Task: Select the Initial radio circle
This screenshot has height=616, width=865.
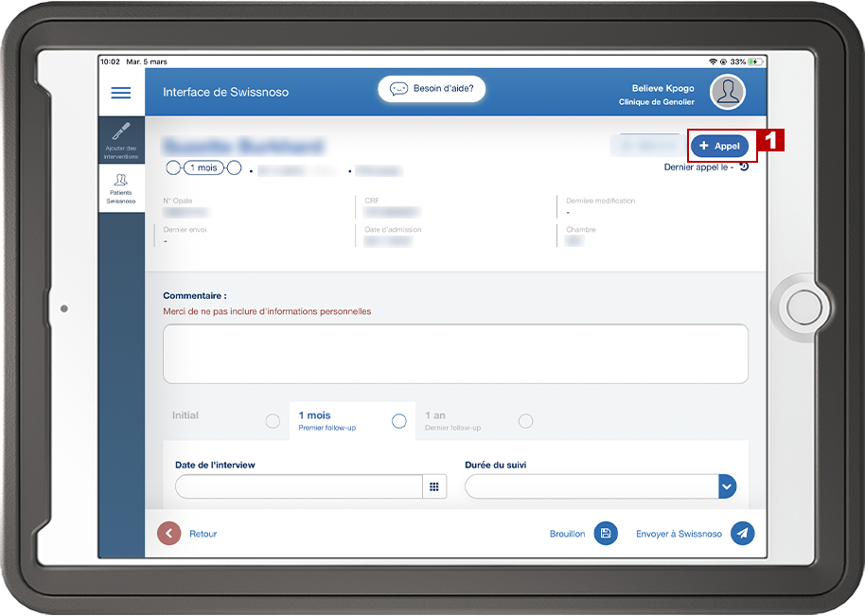Action: (x=273, y=421)
